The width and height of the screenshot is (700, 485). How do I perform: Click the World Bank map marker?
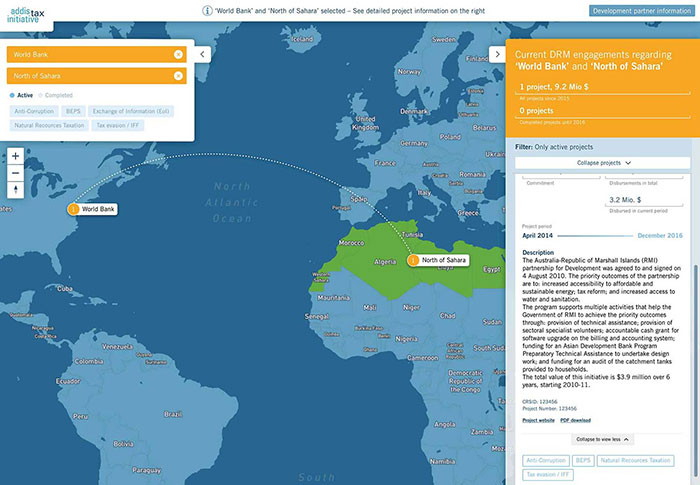(73, 209)
